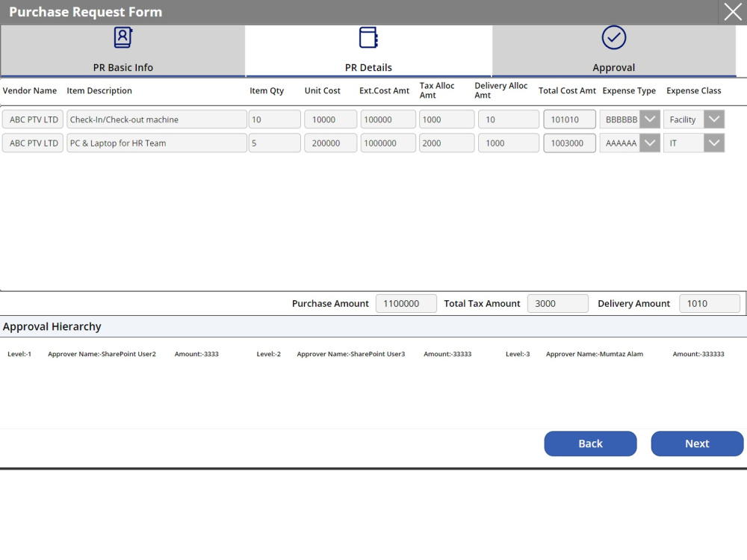
Task: Click Tax Alloc Amt field showing 1000
Action: 447,119
